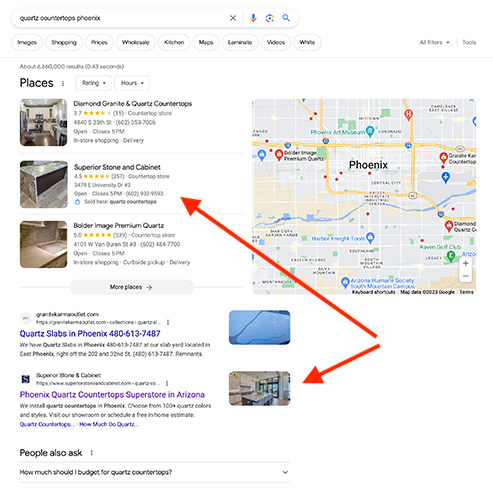Zoom out on the map with minus
The width and height of the screenshot is (493, 502).
tap(466, 276)
